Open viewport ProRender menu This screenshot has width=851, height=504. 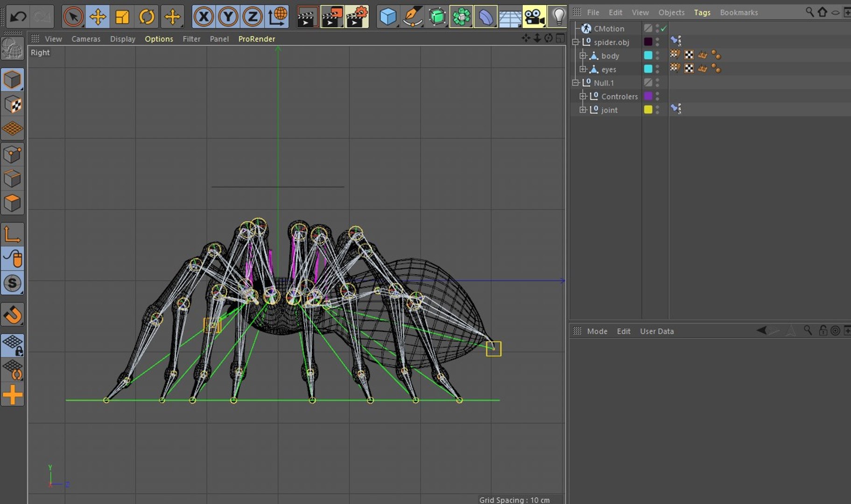click(257, 39)
